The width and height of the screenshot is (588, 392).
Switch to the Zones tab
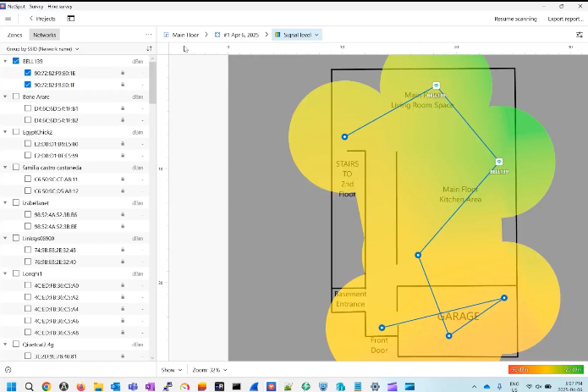coord(15,35)
